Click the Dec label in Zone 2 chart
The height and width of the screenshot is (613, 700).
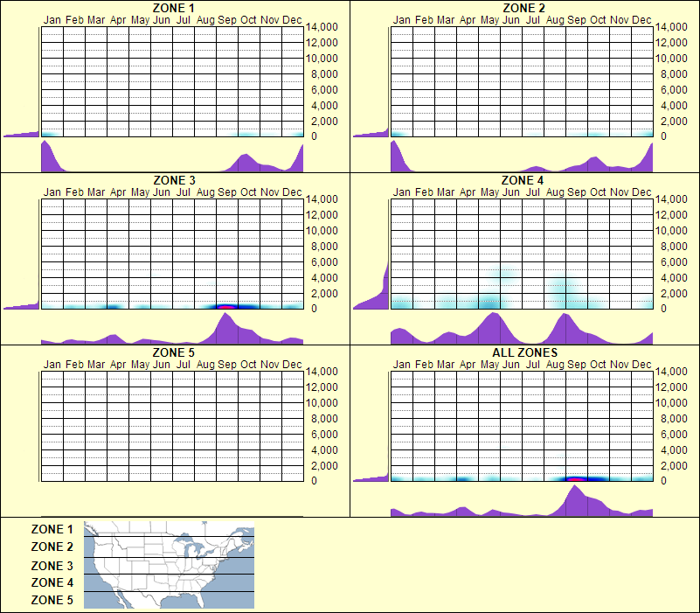tap(641, 20)
